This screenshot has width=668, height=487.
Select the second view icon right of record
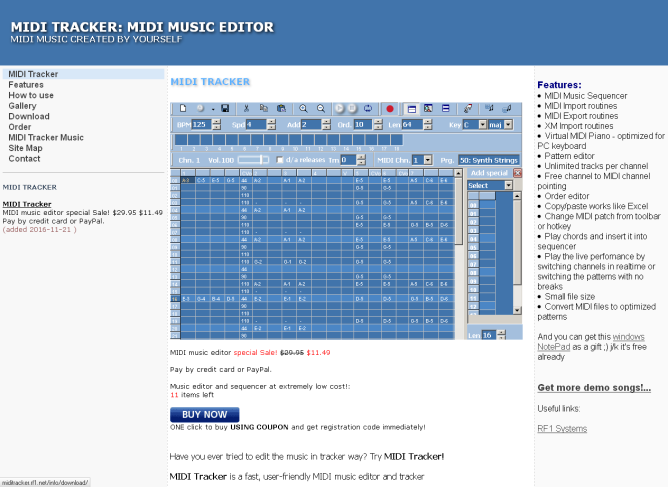428,109
